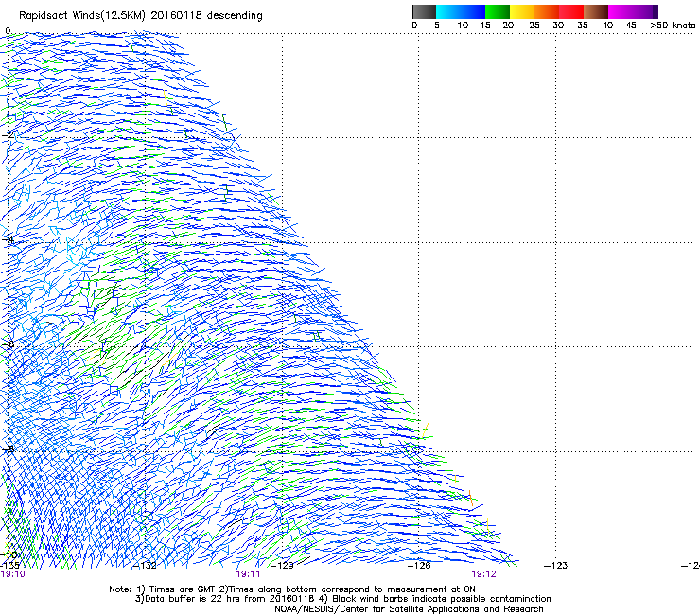Click the '30' legend scale label
700x615 pixels.
pyautogui.click(x=558, y=26)
